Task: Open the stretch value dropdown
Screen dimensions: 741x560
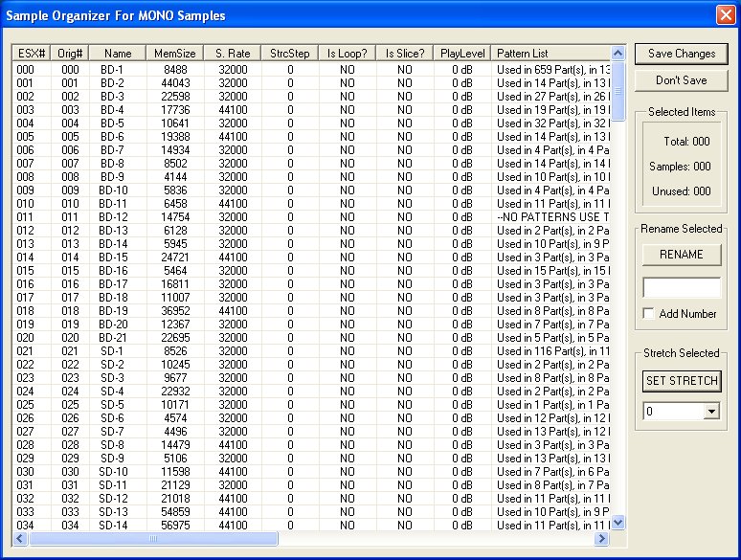Action: pos(711,411)
